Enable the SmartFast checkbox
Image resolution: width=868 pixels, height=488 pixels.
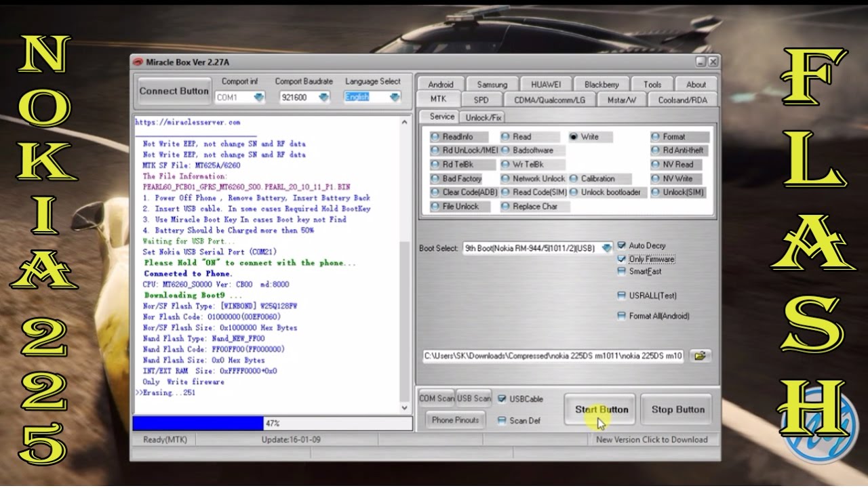[x=622, y=271]
